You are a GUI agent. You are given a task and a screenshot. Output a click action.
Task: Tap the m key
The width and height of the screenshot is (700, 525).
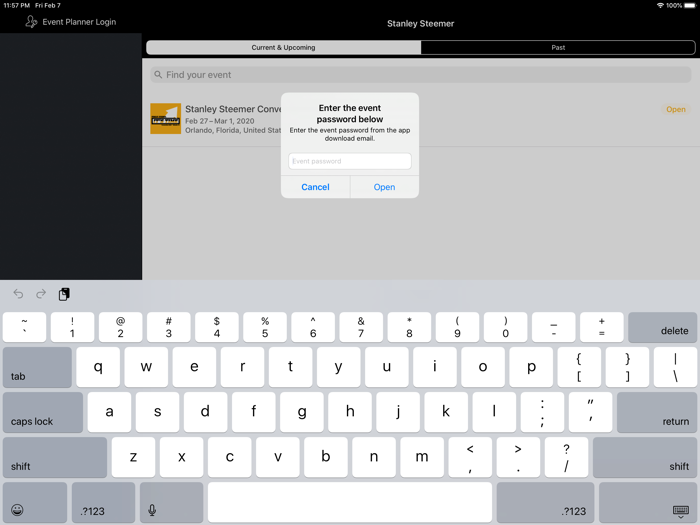422,458
